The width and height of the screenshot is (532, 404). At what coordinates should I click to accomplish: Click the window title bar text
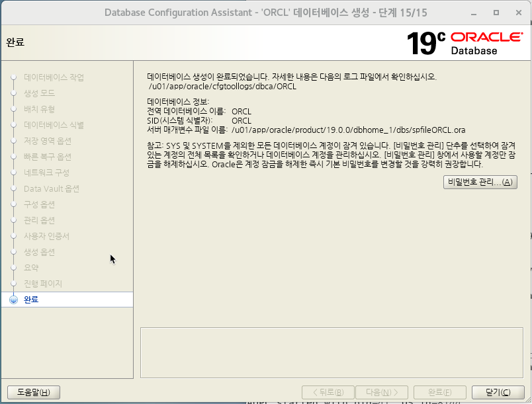point(265,13)
